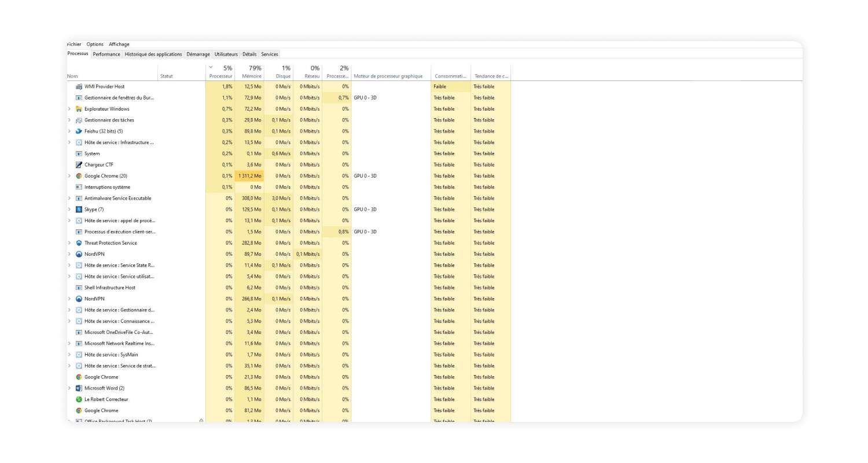Viewport: 868px width, 463px height.
Task: Switch to the Détails tab
Action: pos(249,54)
